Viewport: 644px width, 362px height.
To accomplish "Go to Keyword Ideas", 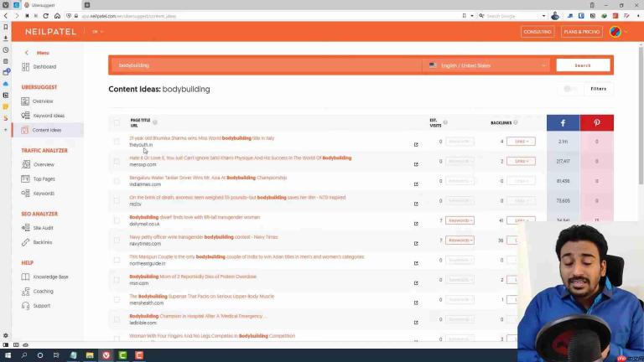I will point(44,116).
